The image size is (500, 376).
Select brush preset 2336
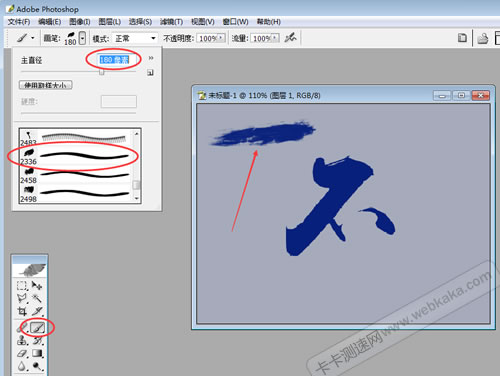76,156
